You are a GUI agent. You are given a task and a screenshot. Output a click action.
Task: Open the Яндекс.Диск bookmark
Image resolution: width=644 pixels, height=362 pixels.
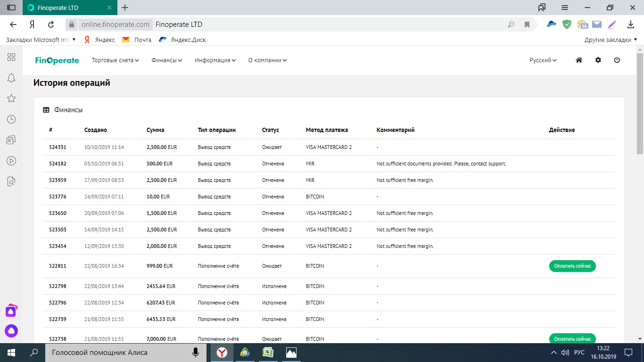coord(182,40)
